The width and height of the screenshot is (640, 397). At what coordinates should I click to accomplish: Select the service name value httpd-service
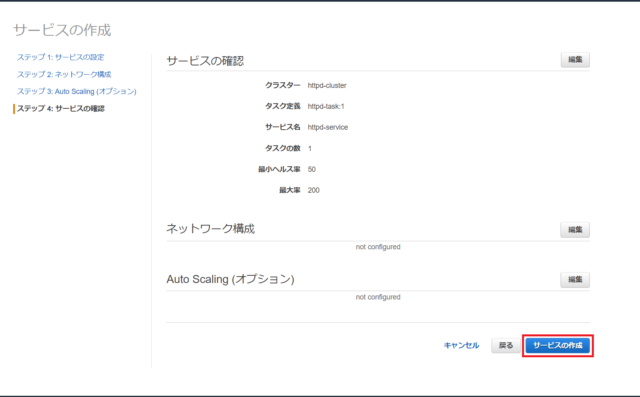pyautogui.click(x=328, y=127)
